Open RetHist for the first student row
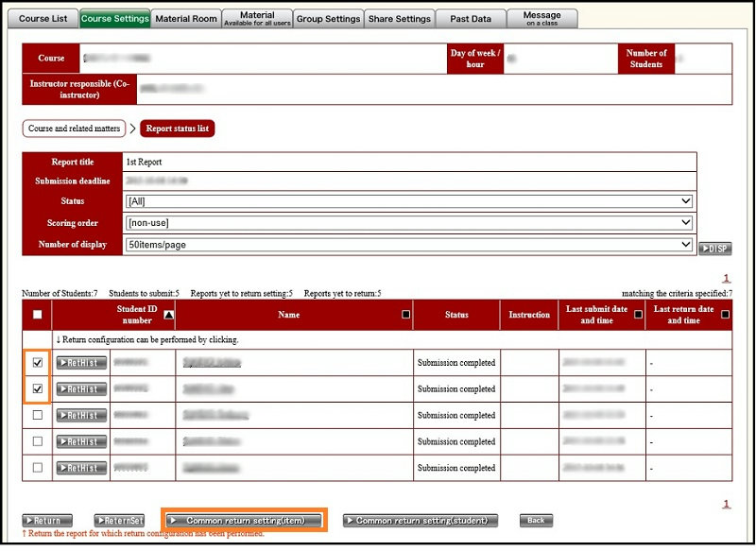The image size is (756, 551). tap(81, 362)
